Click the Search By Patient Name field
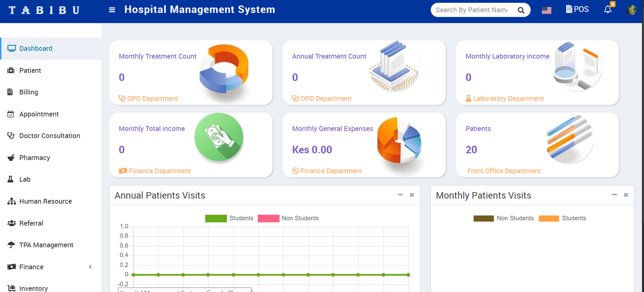Screen dimensions: 644x292 471,10
